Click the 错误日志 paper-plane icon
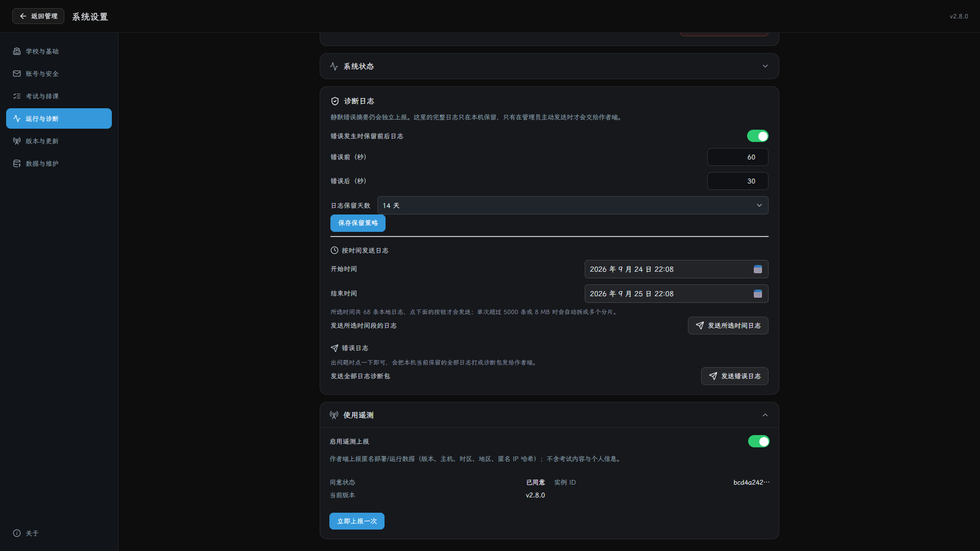 pos(334,348)
